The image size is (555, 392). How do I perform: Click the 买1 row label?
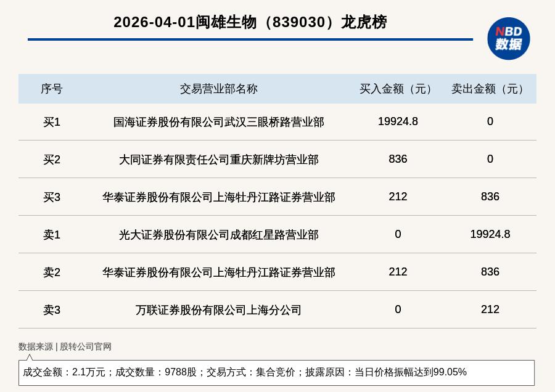point(52,122)
